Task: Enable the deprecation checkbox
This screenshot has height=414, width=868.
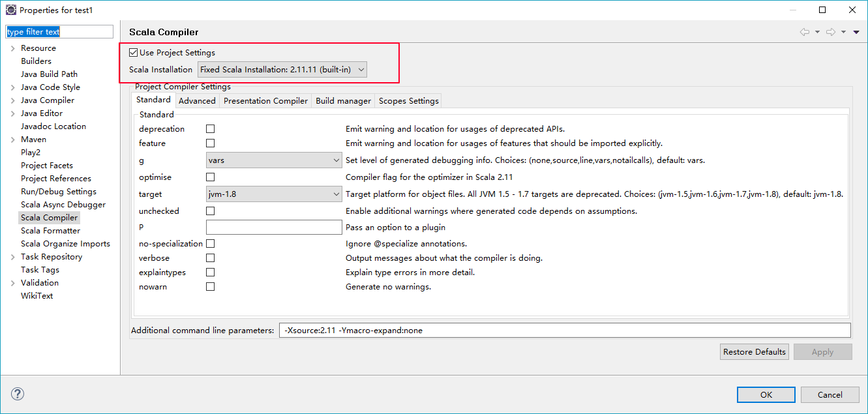Action: pyautogui.click(x=211, y=129)
